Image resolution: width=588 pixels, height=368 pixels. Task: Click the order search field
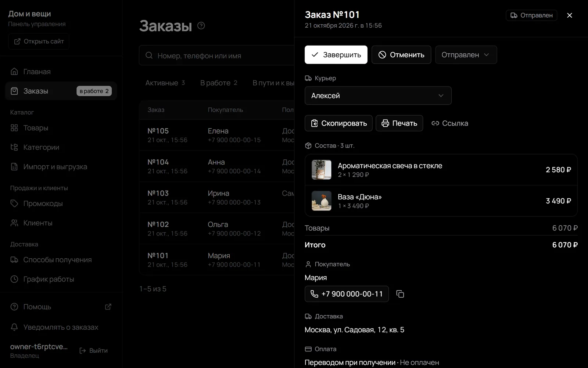[x=217, y=56]
